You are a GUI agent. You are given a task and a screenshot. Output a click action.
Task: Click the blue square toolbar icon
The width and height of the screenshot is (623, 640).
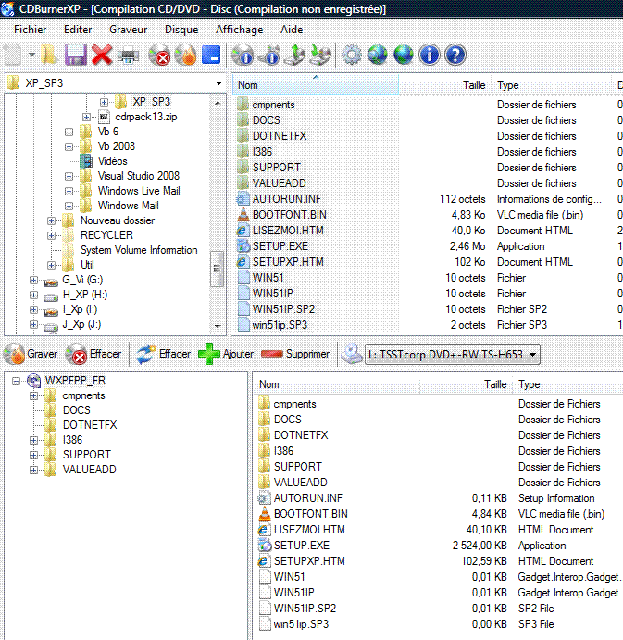click(x=211, y=55)
